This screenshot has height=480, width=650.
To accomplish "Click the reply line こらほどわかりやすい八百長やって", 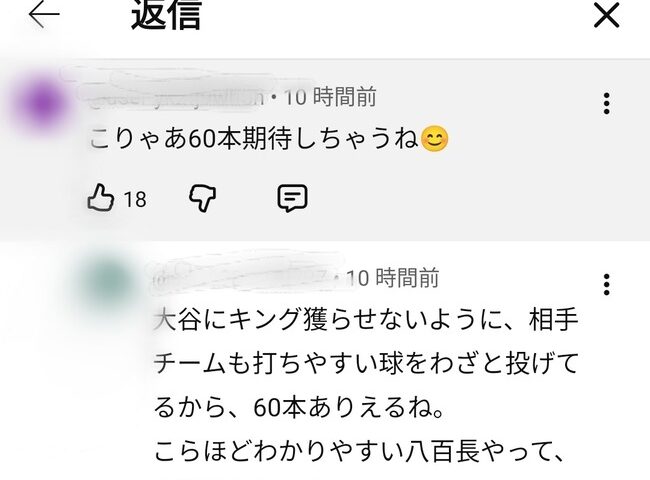I will (x=359, y=452).
